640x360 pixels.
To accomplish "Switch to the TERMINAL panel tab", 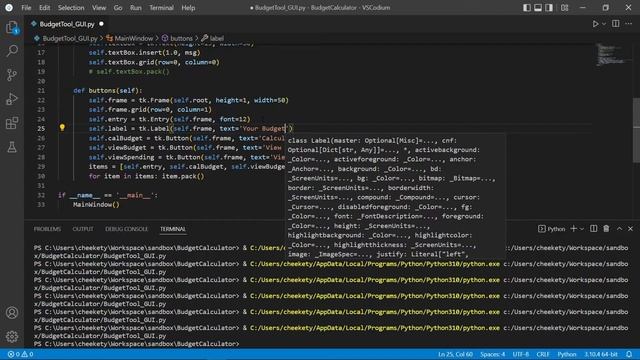I will click(173, 229).
